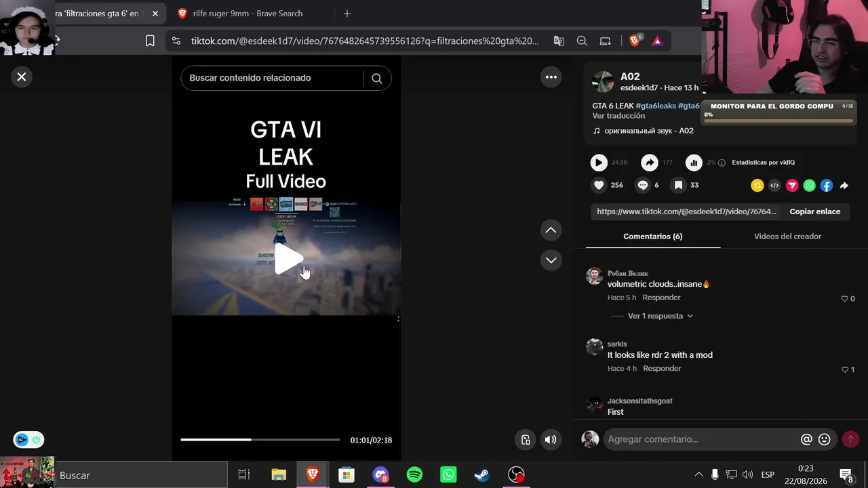Share the video to Facebook
868x488 pixels.
pyautogui.click(x=827, y=186)
